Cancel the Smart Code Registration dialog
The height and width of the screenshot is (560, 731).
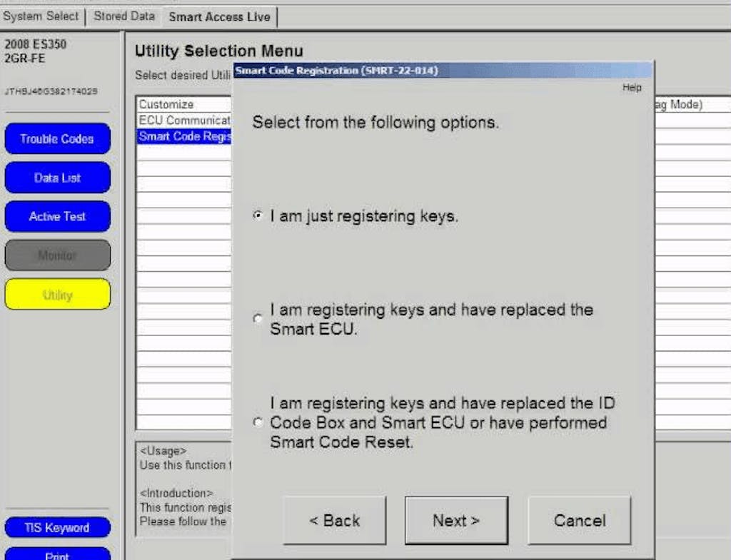[x=579, y=521]
